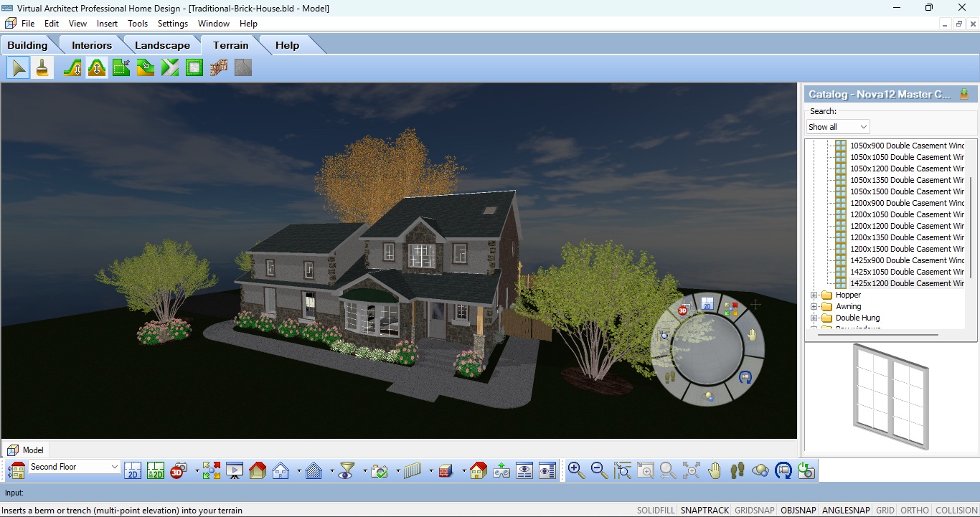Click the 3D camera icon on navigation wheel
This screenshot has height=517, width=980.
(x=683, y=310)
